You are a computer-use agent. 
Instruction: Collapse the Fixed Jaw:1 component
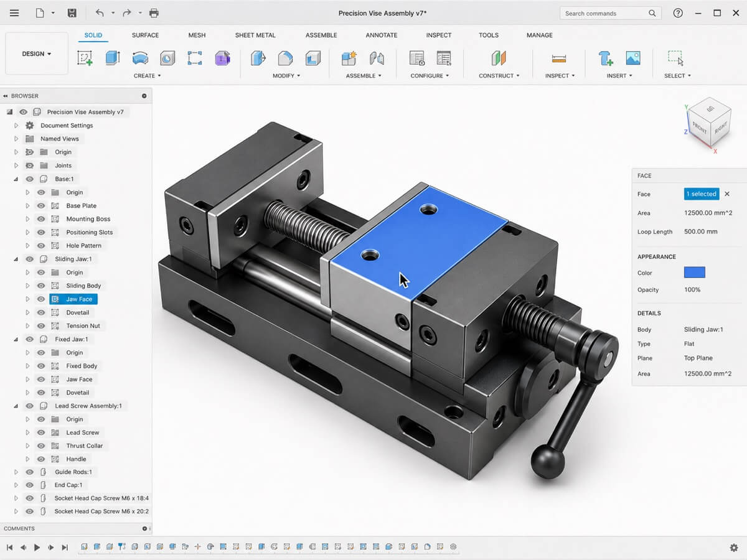click(x=16, y=339)
